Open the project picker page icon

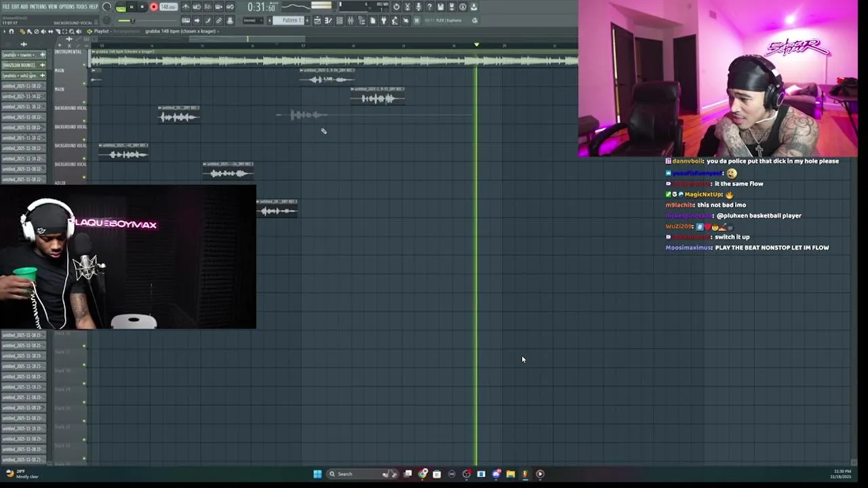tap(373, 20)
